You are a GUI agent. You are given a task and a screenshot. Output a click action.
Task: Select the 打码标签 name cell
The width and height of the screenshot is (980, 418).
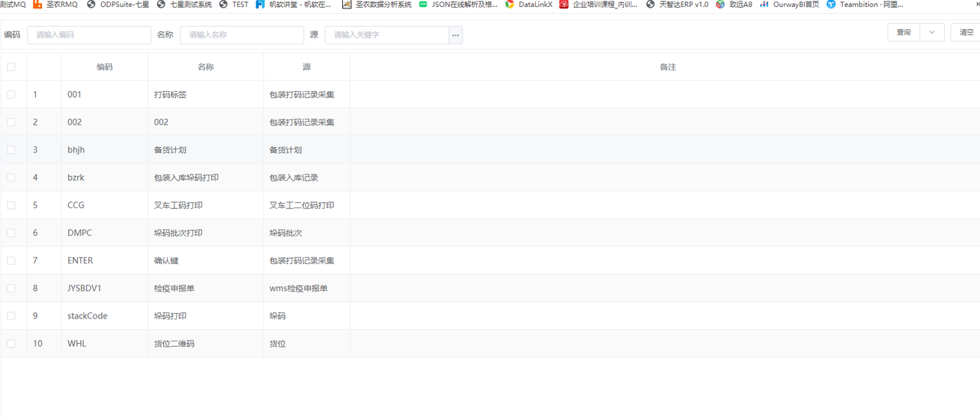[x=206, y=95]
